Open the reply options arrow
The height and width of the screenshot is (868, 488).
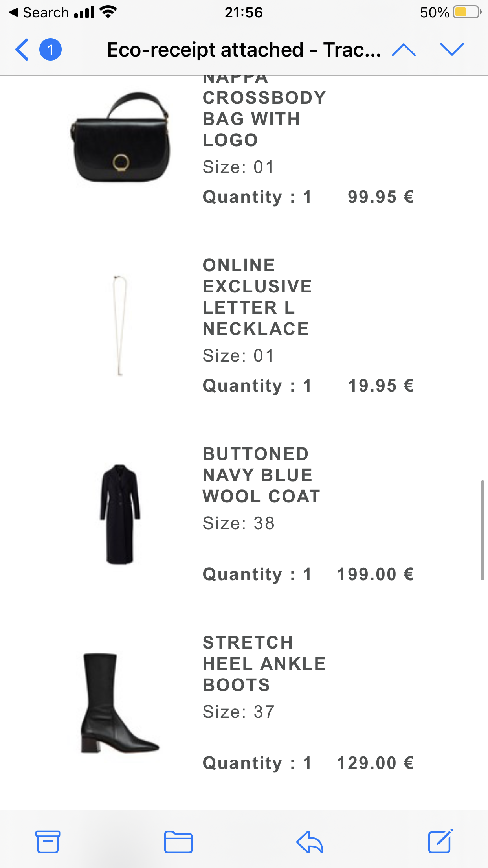(x=310, y=842)
